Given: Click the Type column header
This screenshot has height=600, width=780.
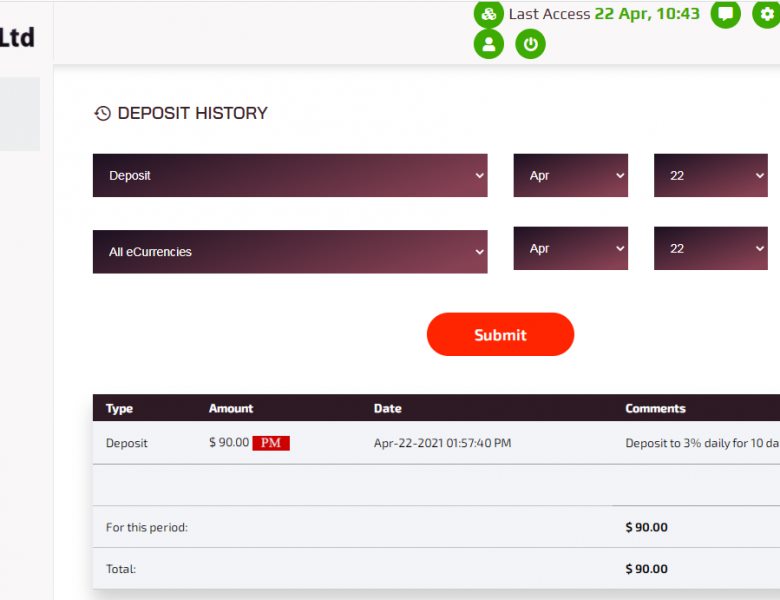Looking at the screenshot, I should (x=119, y=408).
